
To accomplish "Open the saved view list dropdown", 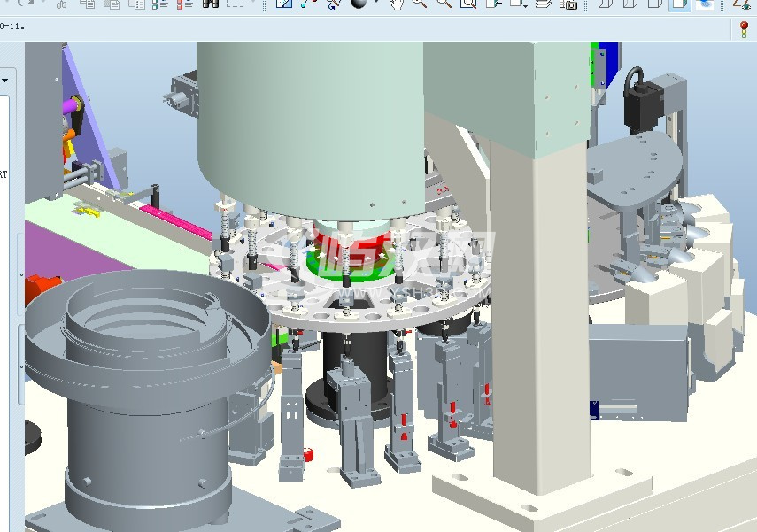I will coord(519,4).
